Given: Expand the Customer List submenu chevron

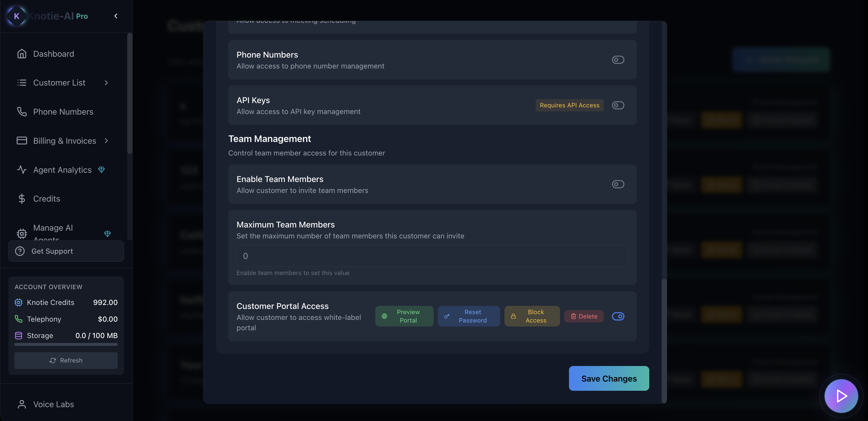Looking at the screenshot, I should (106, 83).
